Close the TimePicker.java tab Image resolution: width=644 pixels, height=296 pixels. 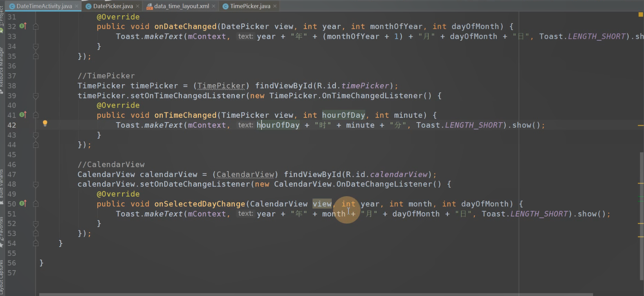(x=275, y=6)
